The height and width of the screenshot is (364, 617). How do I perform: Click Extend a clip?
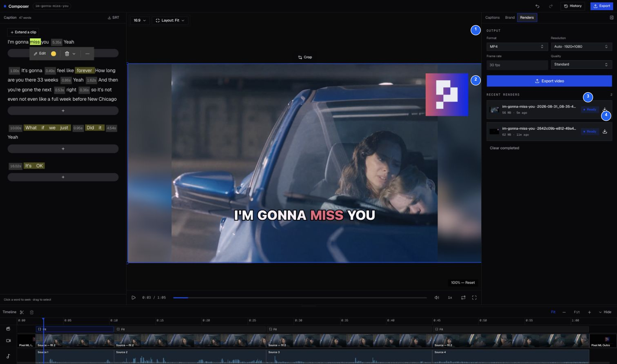coord(23,32)
